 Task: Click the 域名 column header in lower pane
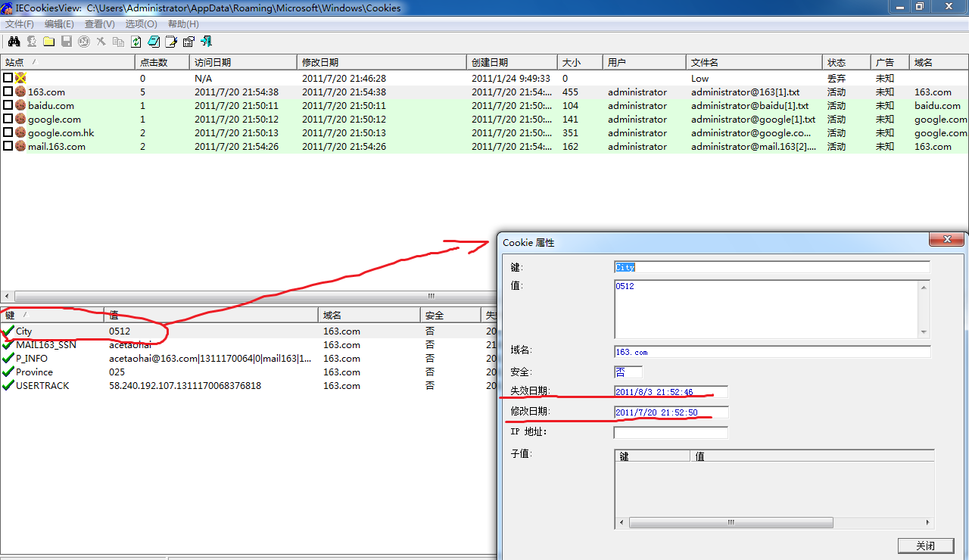[x=369, y=315]
